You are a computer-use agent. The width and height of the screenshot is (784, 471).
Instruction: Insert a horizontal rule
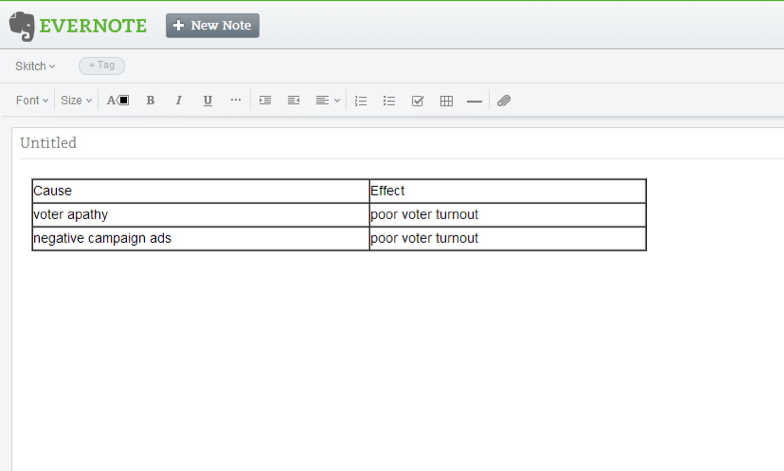(474, 100)
